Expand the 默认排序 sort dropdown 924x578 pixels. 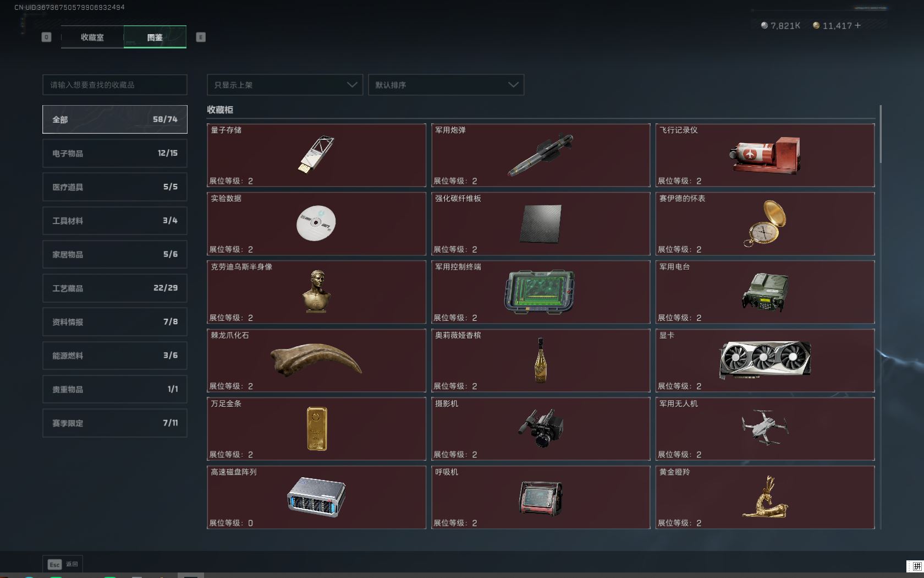click(x=446, y=85)
